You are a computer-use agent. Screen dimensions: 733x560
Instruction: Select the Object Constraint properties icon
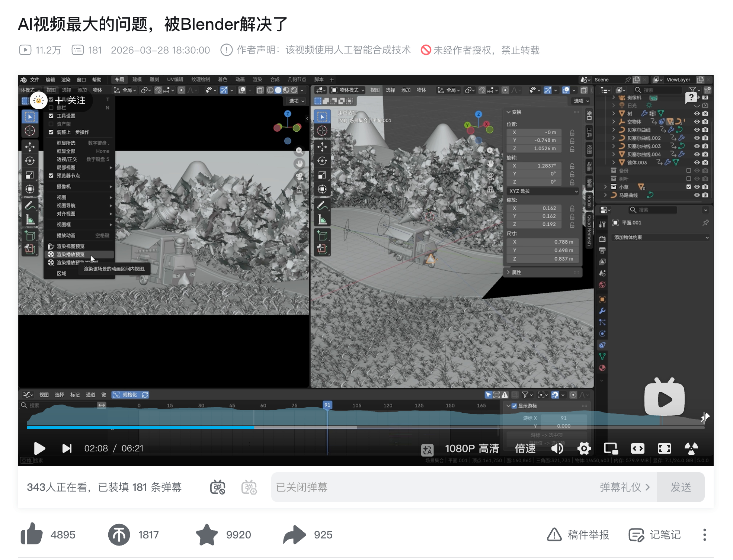click(x=602, y=345)
